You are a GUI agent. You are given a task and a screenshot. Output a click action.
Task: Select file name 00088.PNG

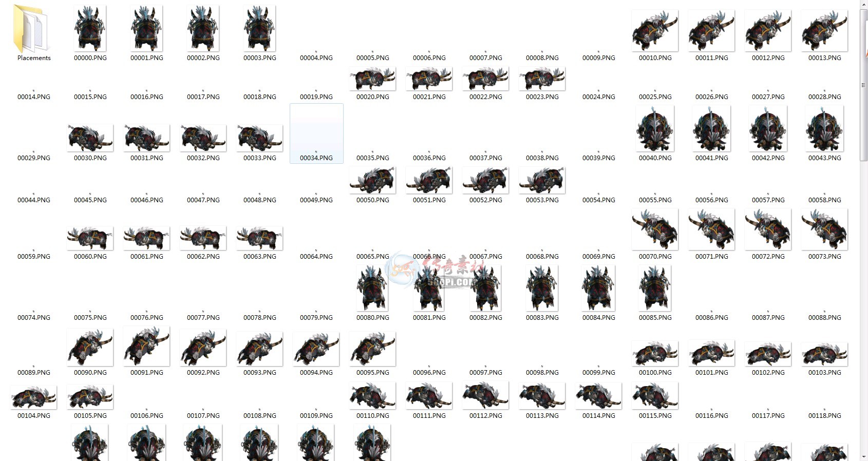click(x=825, y=317)
